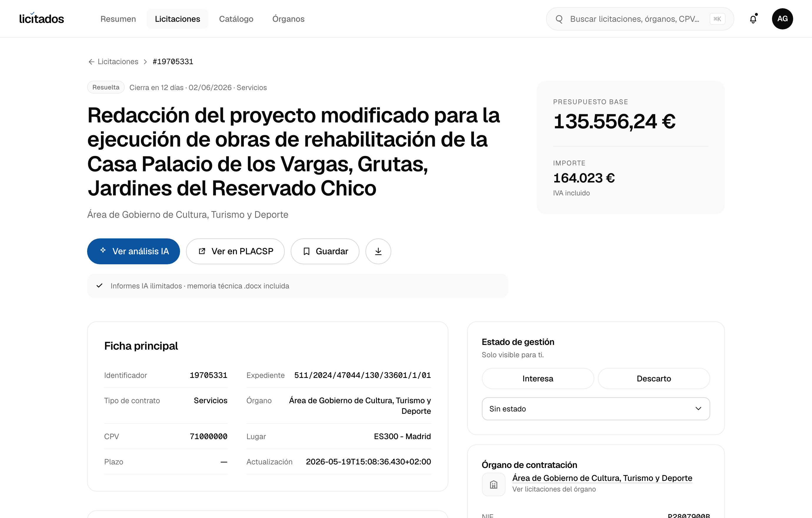Screen dimensions: 812x518
Task: Go to the Resumen tab
Action: (x=118, y=19)
